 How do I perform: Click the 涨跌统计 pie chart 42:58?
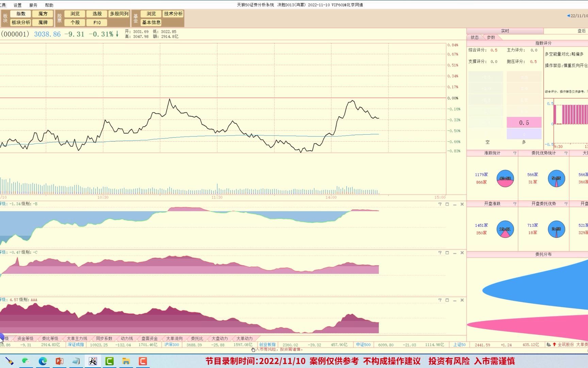505,179
